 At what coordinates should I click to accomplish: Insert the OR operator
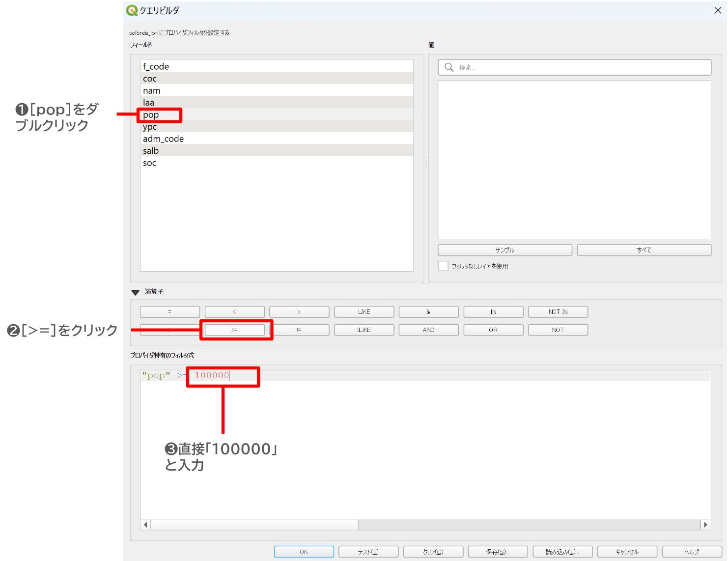(x=493, y=330)
